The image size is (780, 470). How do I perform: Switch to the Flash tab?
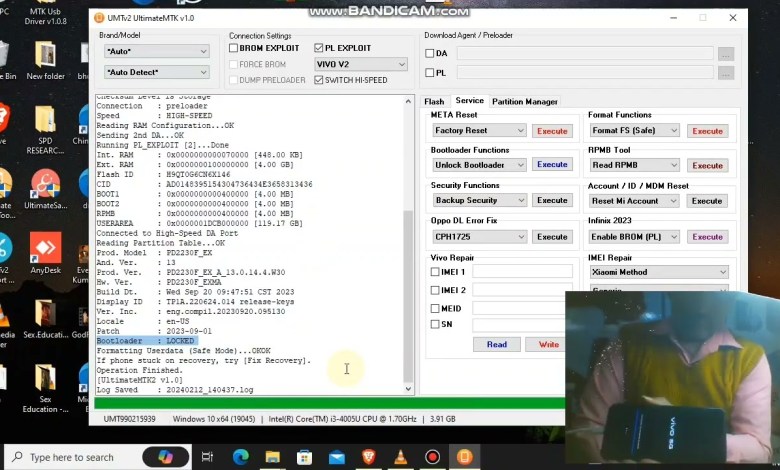[434, 101]
